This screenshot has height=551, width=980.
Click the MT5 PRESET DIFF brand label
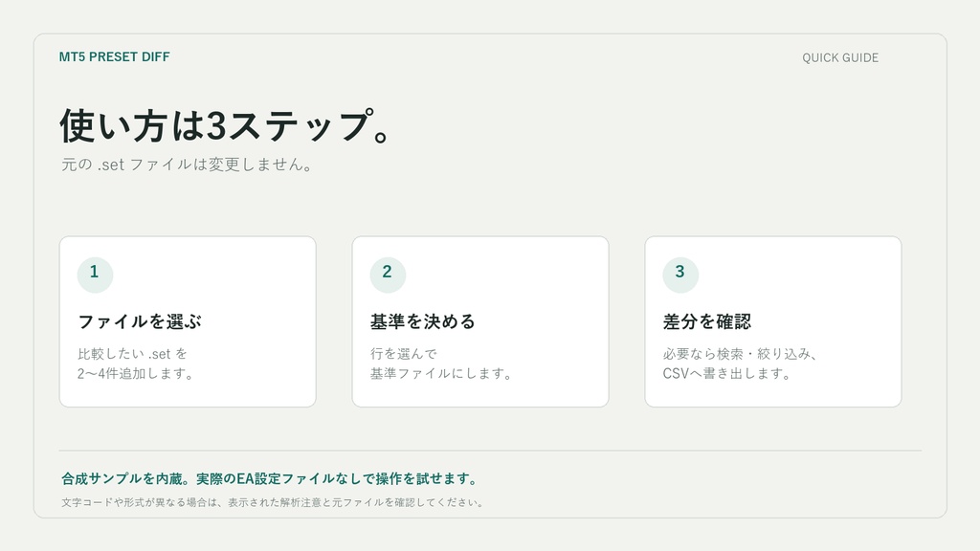(115, 56)
